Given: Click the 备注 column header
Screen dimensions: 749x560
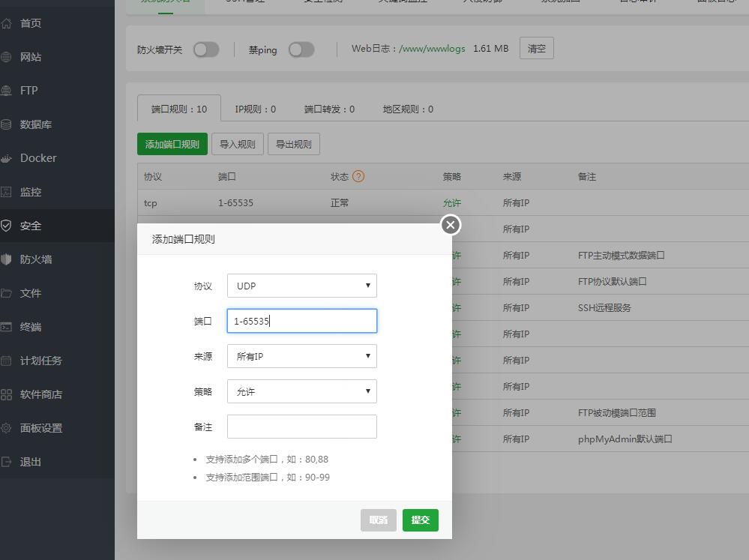Looking at the screenshot, I should [x=586, y=177].
